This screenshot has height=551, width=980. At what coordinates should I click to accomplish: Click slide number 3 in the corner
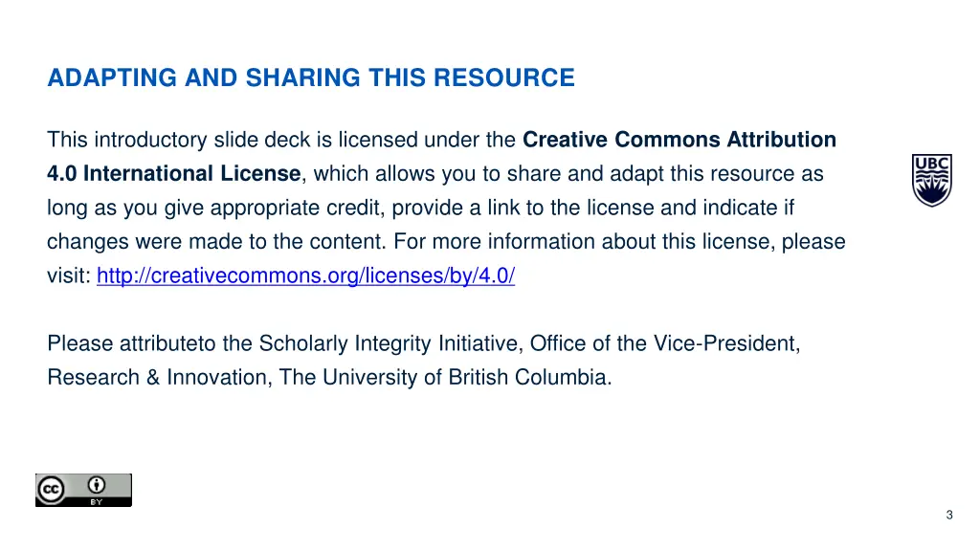point(948,516)
